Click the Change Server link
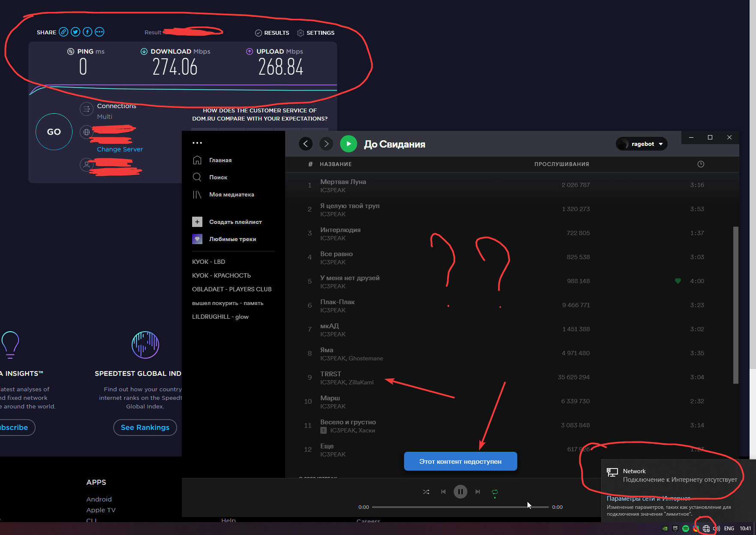The height and width of the screenshot is (535, 756). point(120,149)
